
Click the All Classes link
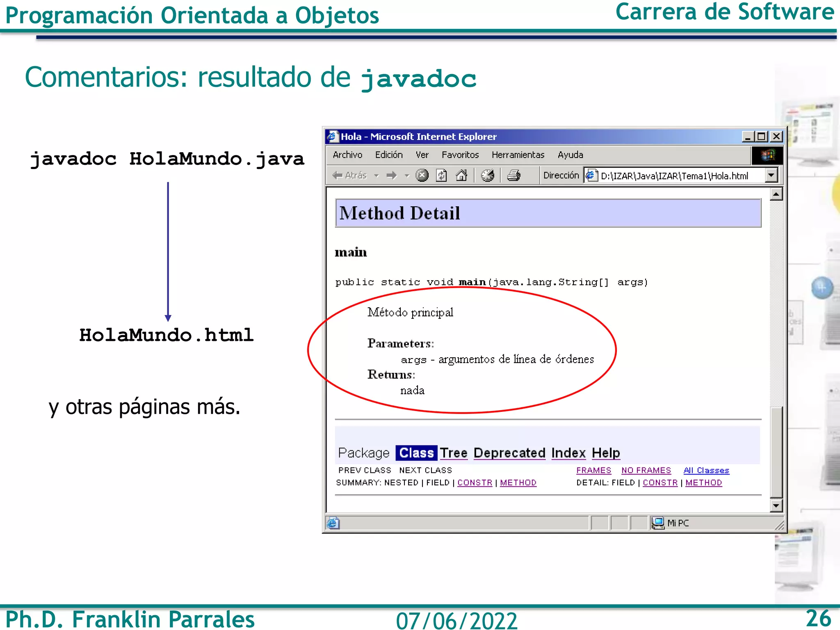click(x=706, y=470)
